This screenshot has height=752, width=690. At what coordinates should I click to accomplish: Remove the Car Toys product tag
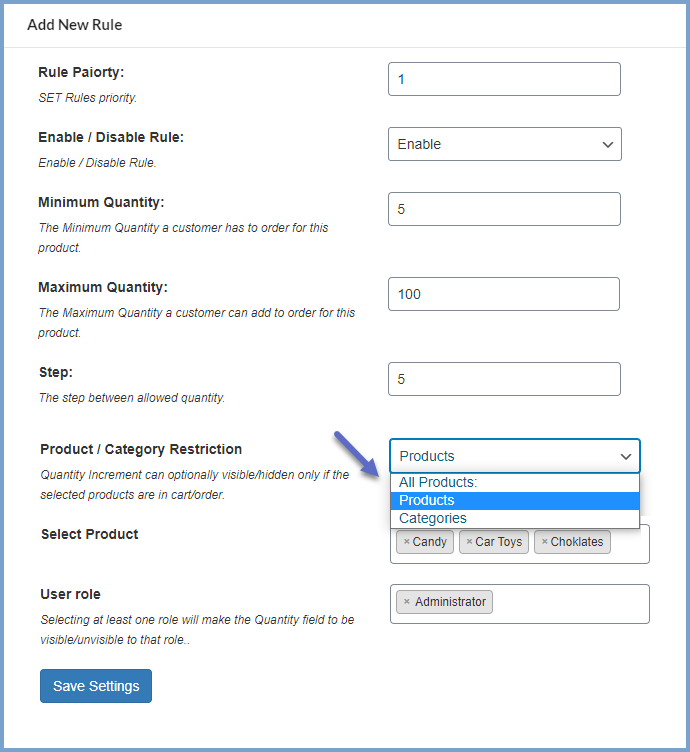click(469, 542)
